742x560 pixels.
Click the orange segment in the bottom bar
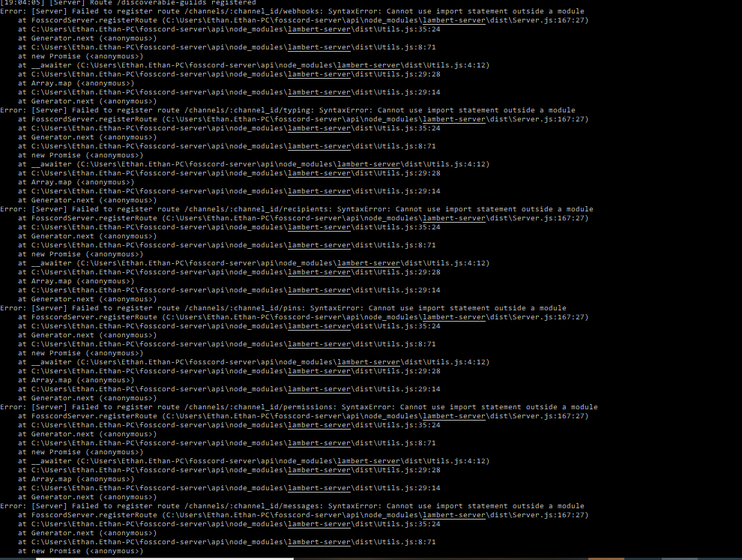606,559
